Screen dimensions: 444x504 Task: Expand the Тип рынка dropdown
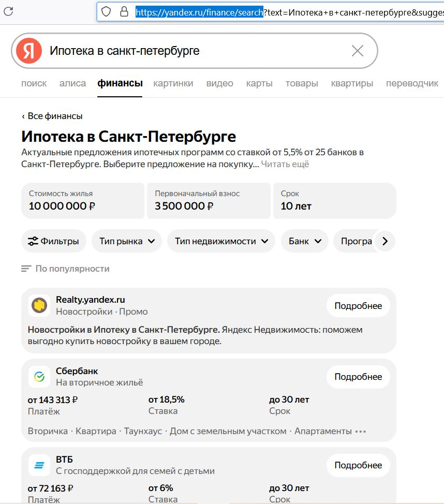(127, 241)
